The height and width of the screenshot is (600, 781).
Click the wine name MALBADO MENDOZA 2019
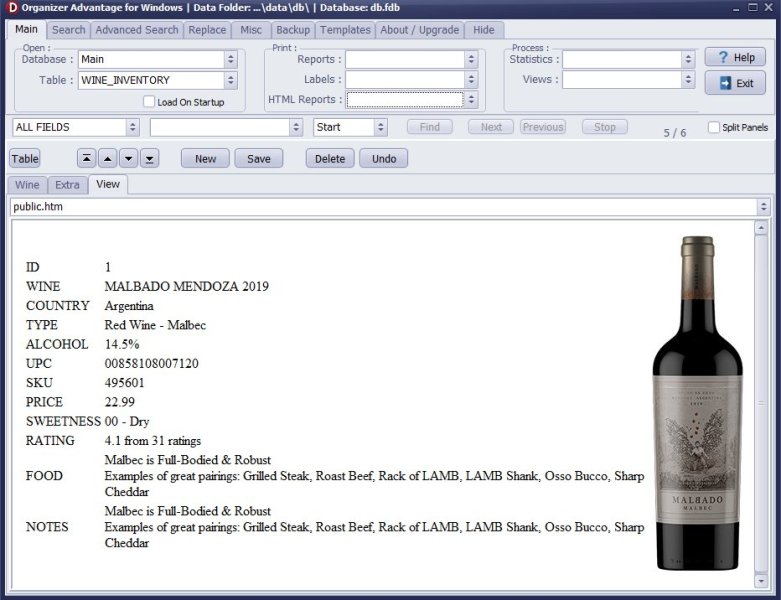(x=187, y=286)
